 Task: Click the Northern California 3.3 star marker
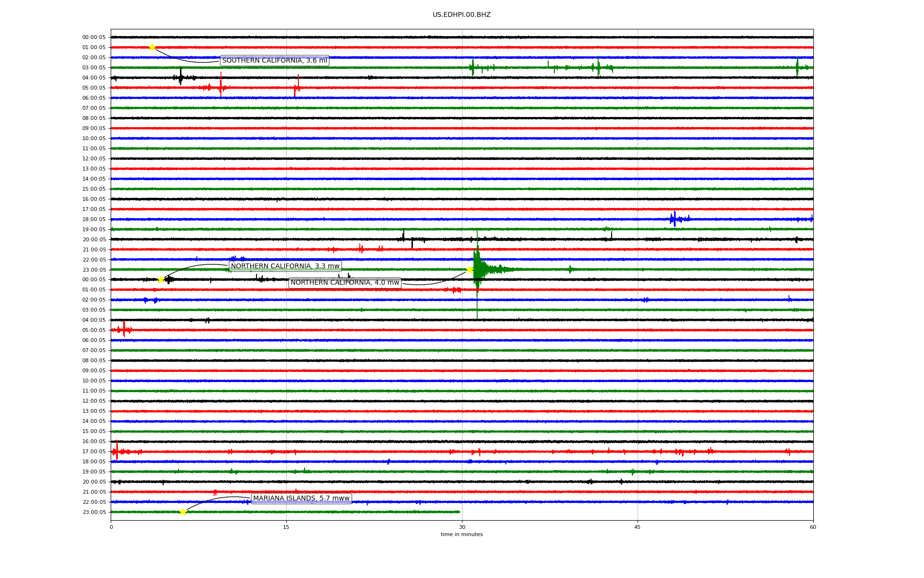(x=161, y=279)
